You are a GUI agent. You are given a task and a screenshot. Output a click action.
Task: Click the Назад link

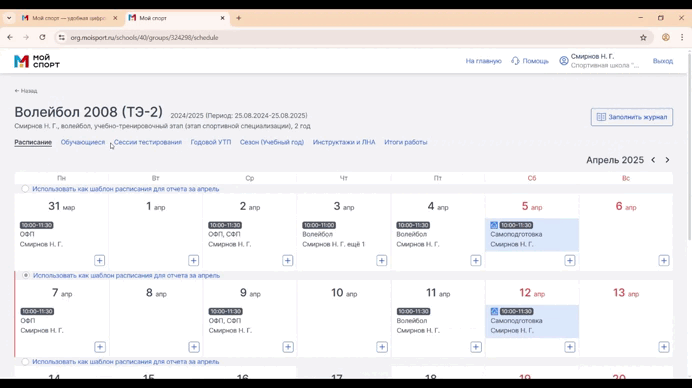[26, 91]
